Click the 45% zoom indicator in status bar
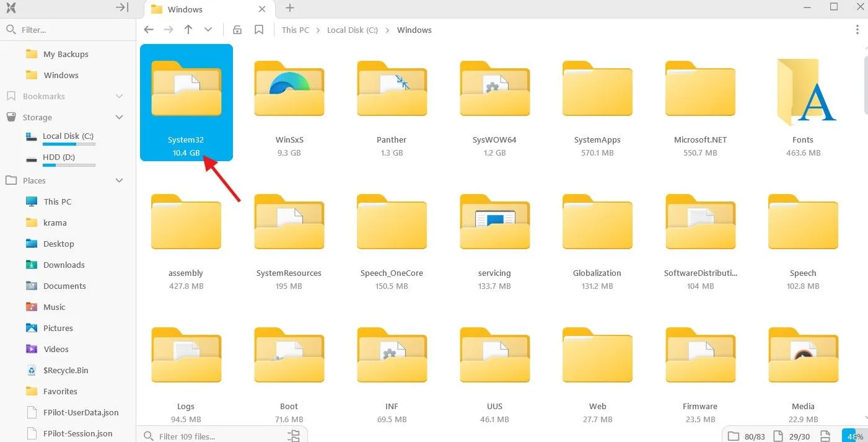The width and height of the screenshot is (868, 442). point(854,436)
